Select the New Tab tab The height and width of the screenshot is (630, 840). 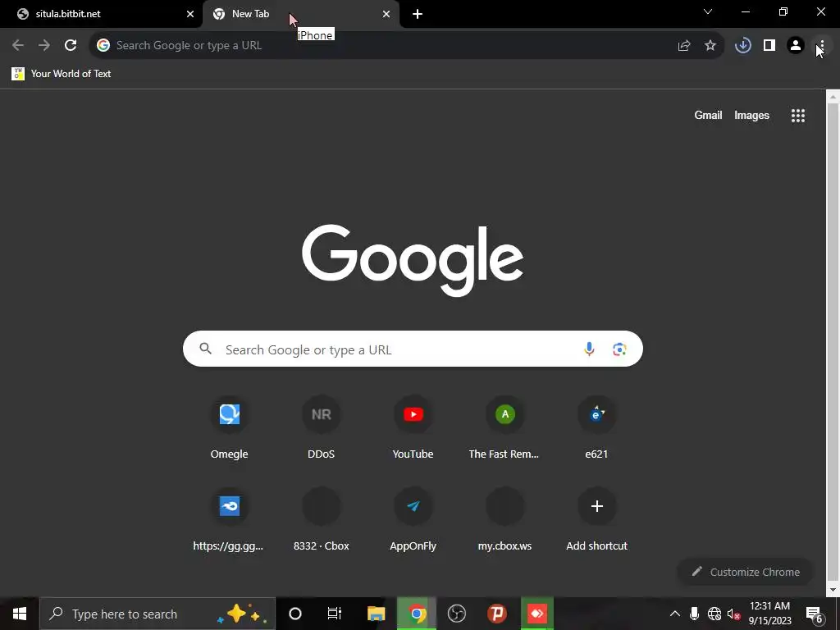pyautogui.click(x=301, y=14)
